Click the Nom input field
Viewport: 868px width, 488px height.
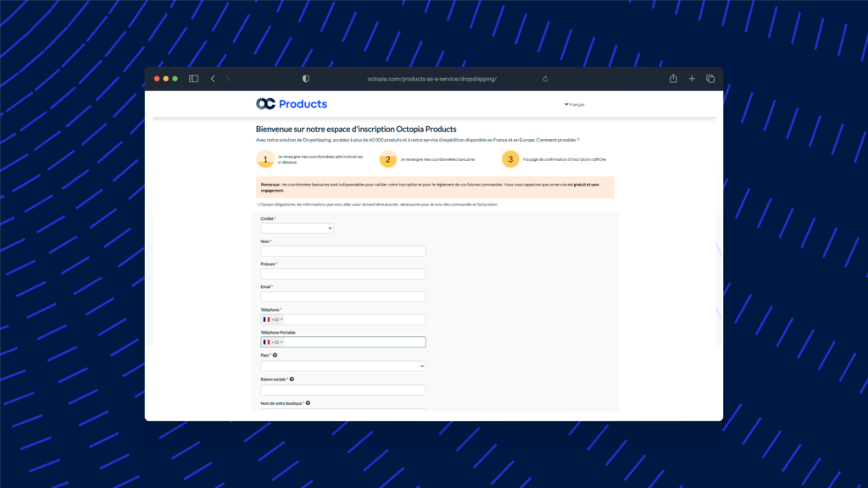[x=342, y=251]
